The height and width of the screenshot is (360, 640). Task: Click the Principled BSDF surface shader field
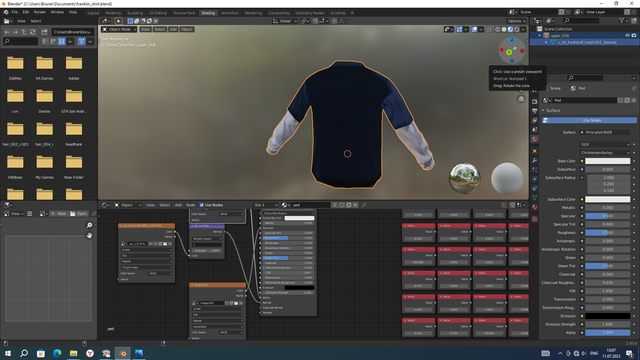605,132
